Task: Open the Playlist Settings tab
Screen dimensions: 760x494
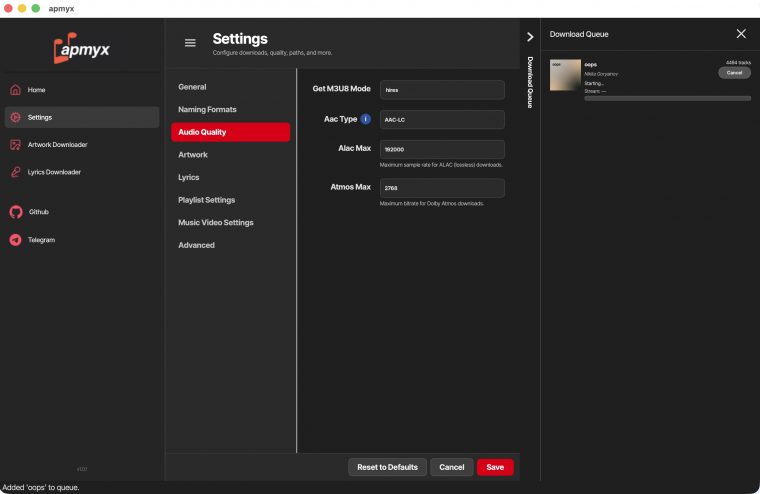Action: (206, 200)
